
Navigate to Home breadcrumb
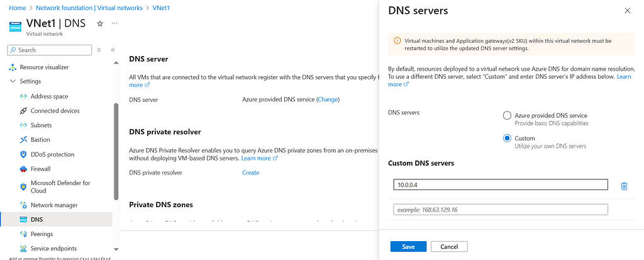tap(17, 8)
